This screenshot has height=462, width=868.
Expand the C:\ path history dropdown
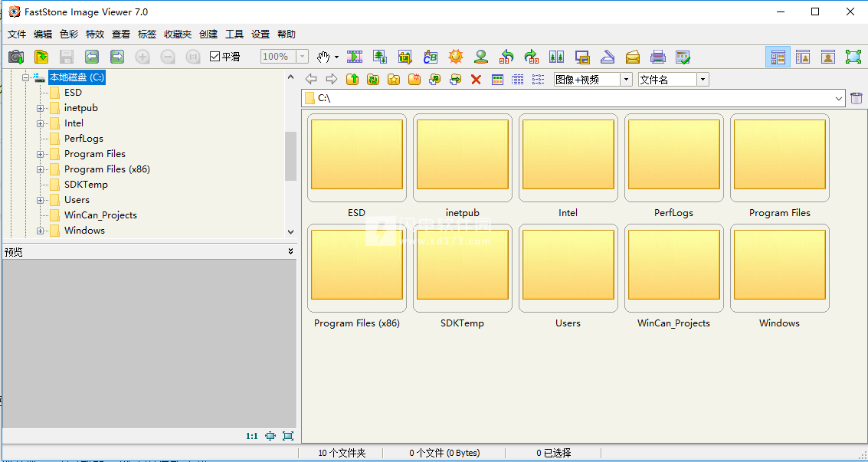(x=838, y=99)
